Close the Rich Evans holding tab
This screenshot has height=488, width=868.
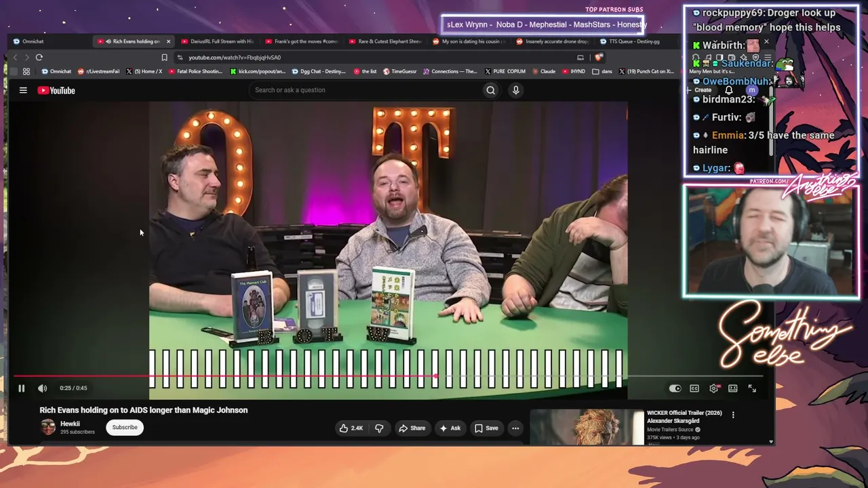pyautogui.click(x=168, y=41)
